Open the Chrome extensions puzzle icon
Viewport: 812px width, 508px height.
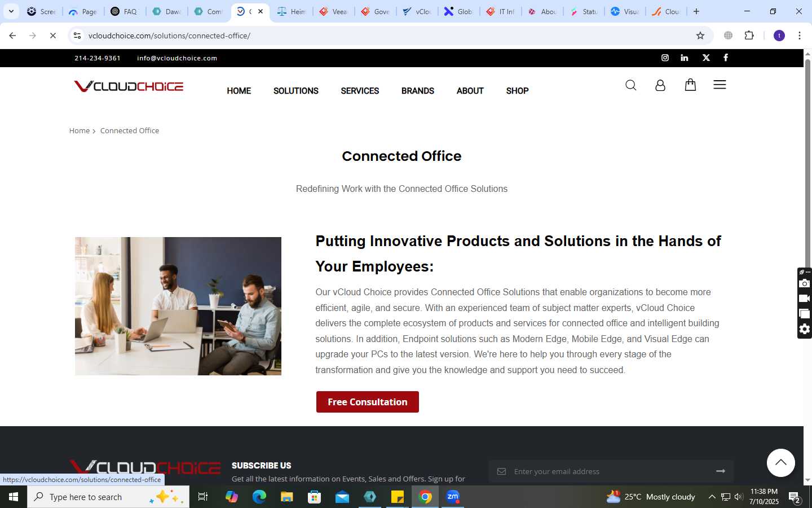(x=749, y=36)
